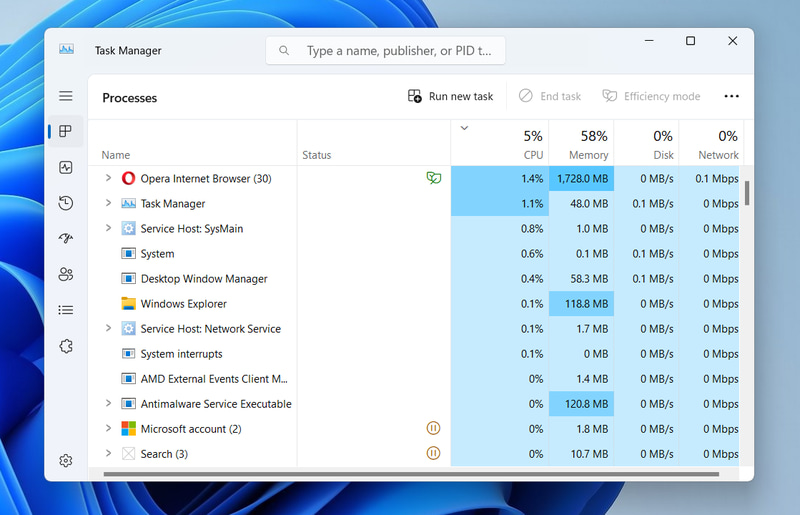Open the Performance sidebar icon
800x515 pixels.
66,167
